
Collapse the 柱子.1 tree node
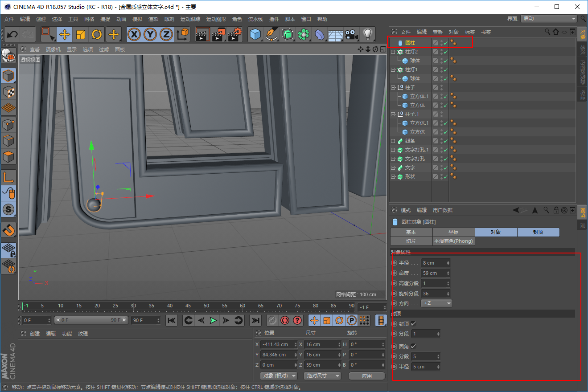[x=393, y=114]
